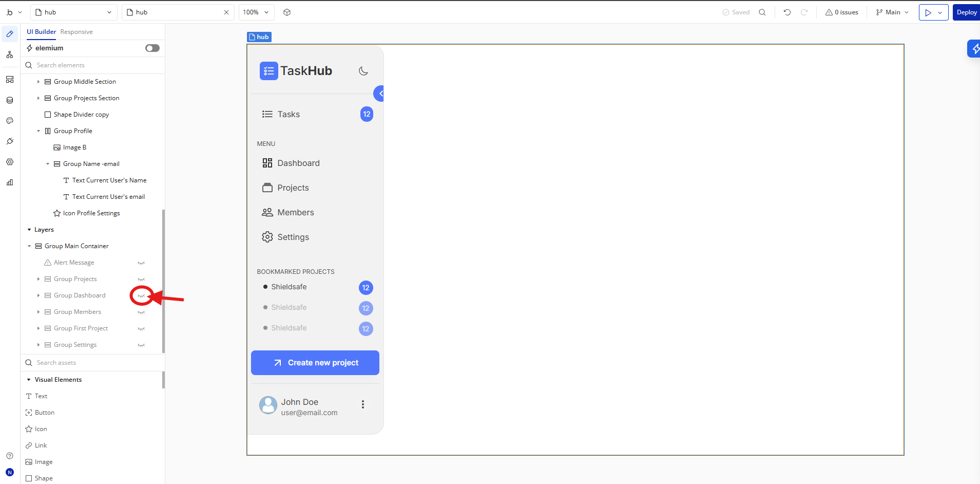
Task: Open the Data tab database icon
Action: (10, 100)
